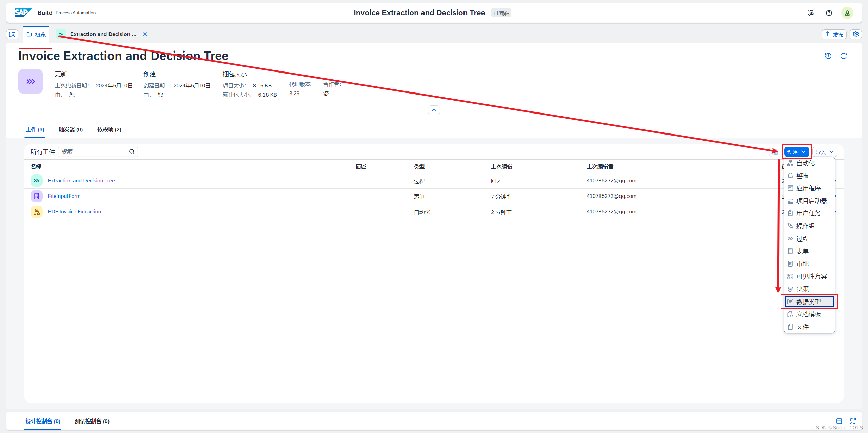Image resolution: width=868 pixels, height=433 pixels.
Task: Sort by the 名称 column header
Action: point(36,166)
